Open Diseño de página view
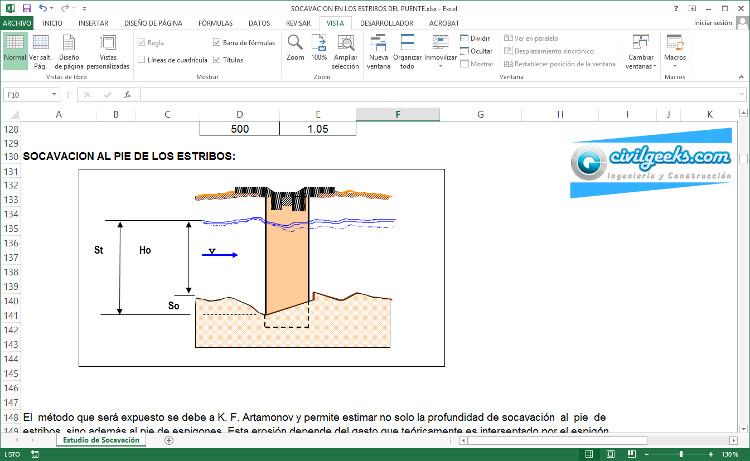Image resolution: width=750 pixels, height=461 pixels. click(x=70, y=50)
